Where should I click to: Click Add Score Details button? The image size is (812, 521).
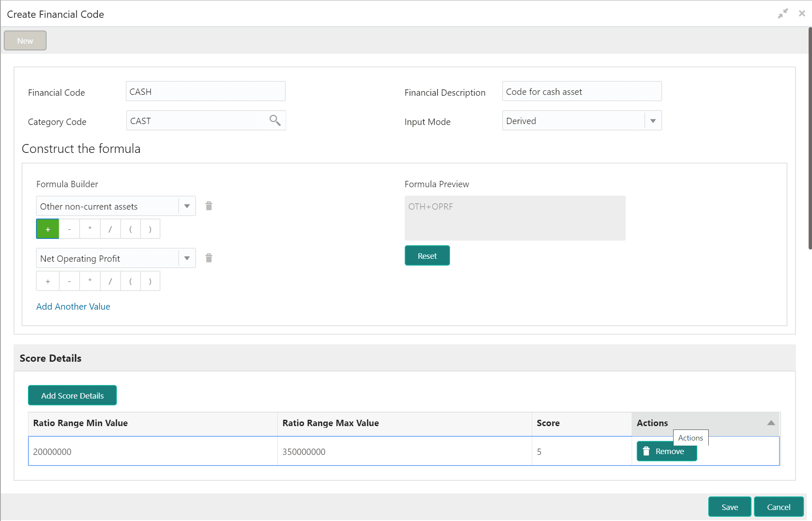pyautogui.click(x=72, y=396)
